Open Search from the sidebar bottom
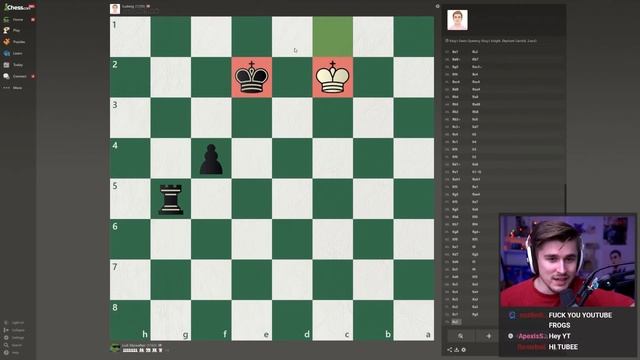Image resolution: width=640 pixels, height=360 pixels. 13,345
